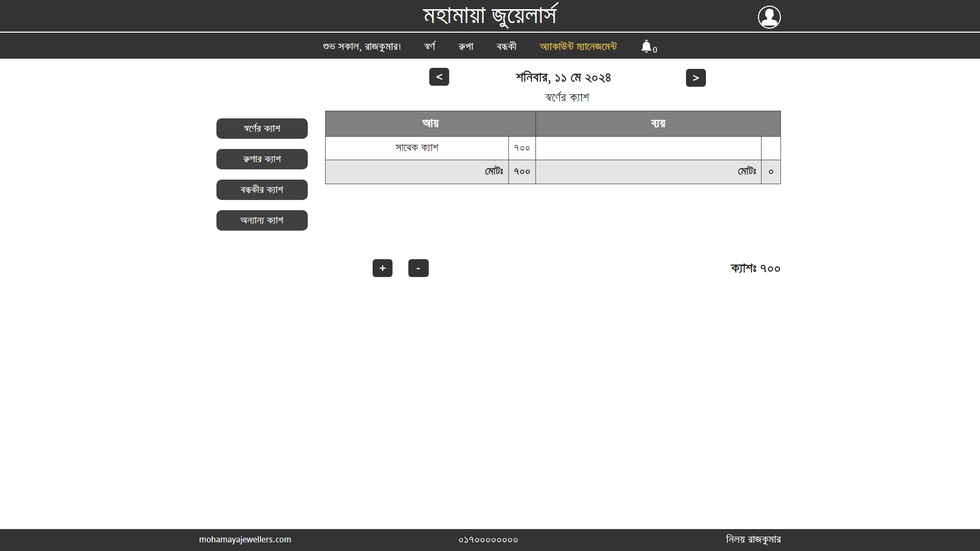Select রুপার ক্যাশ sidebar button
The height and width of the screenshot is (551, 980).
click(262, 159)
